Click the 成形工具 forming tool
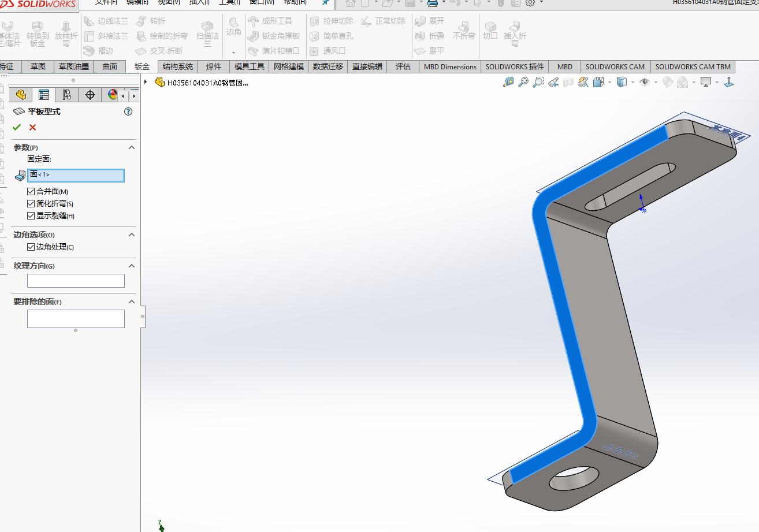 (x=270, y=21)
